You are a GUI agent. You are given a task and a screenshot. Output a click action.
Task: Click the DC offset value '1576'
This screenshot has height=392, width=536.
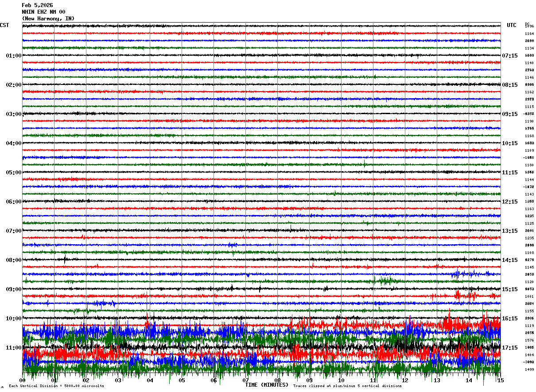[x=529, y=340]
